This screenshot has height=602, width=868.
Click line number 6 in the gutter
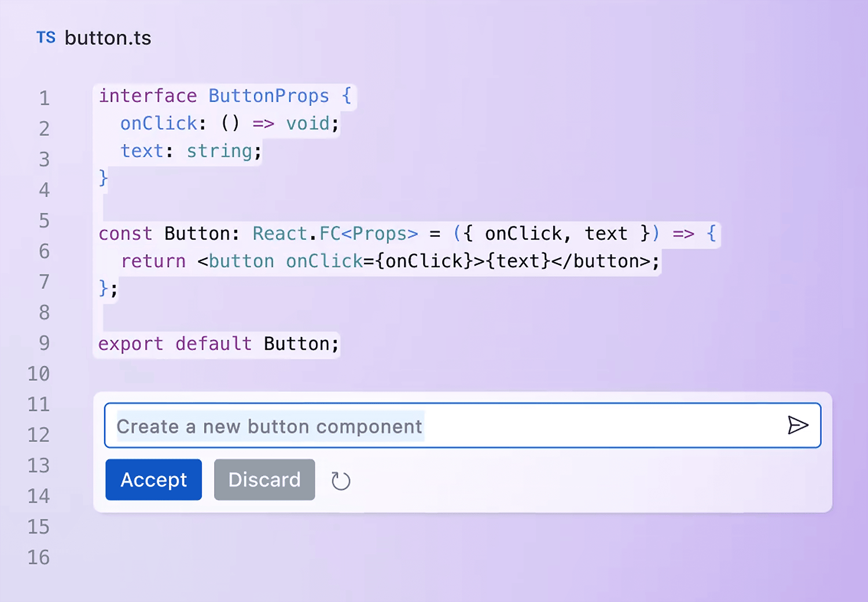point(44,251)
